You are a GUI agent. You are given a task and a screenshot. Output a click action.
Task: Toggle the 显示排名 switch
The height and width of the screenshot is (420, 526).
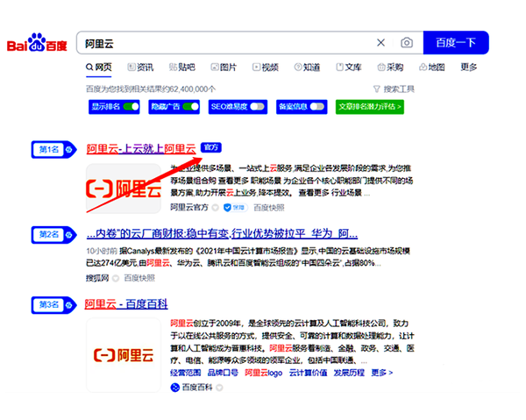click(131, 106)
